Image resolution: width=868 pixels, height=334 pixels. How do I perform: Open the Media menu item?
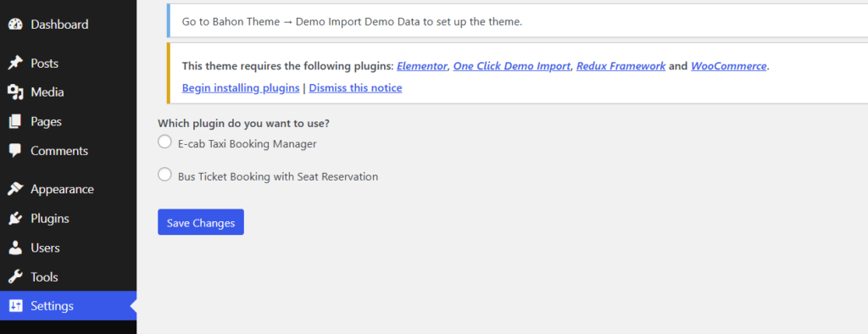pos(68,92)
